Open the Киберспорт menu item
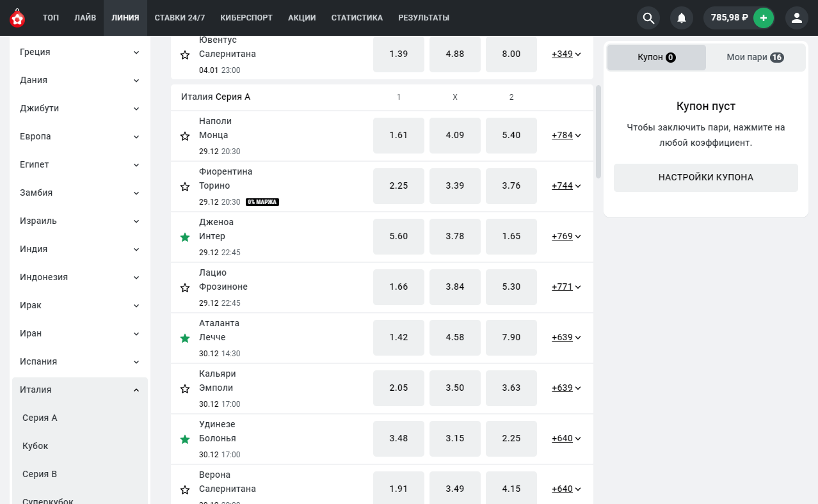 [x=246, y=18]
